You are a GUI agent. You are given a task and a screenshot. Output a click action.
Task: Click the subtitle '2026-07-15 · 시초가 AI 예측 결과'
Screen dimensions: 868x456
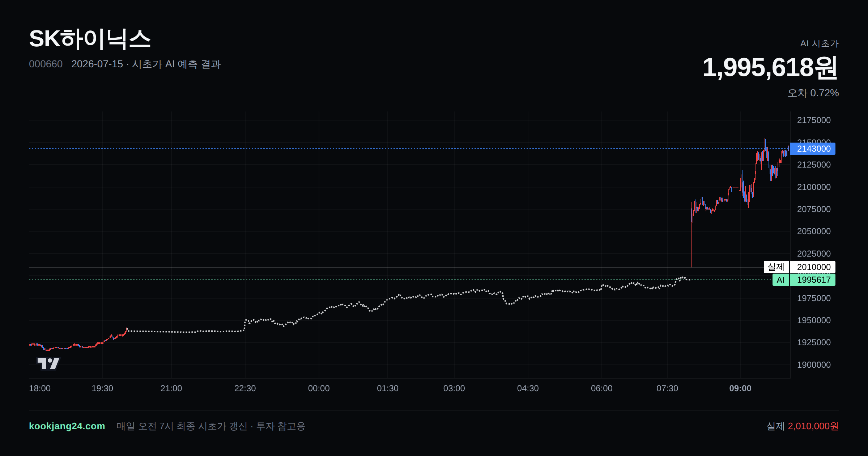[x=146, y=64]
